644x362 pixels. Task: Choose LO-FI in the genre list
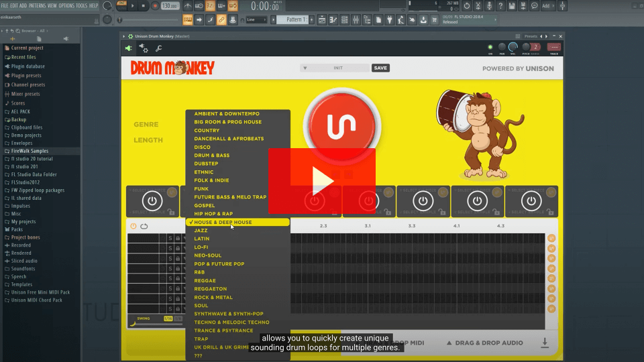point(201,247)
